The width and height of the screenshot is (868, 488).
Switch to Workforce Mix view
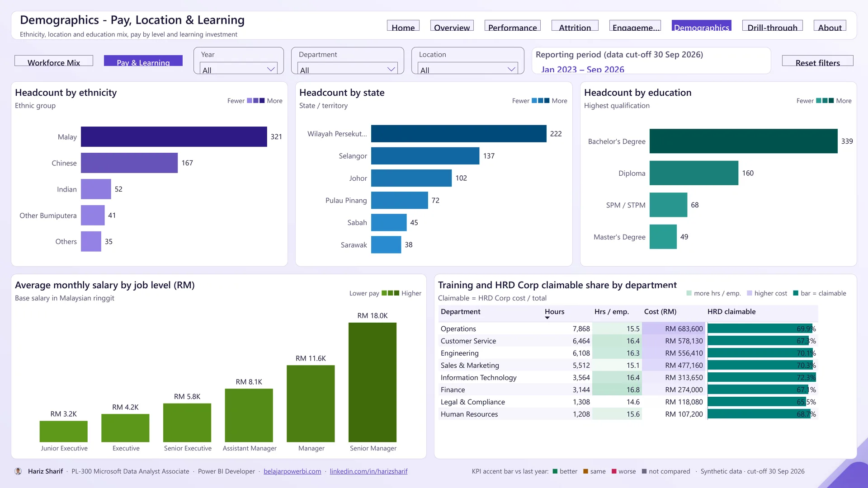click(x=54, y=61)
